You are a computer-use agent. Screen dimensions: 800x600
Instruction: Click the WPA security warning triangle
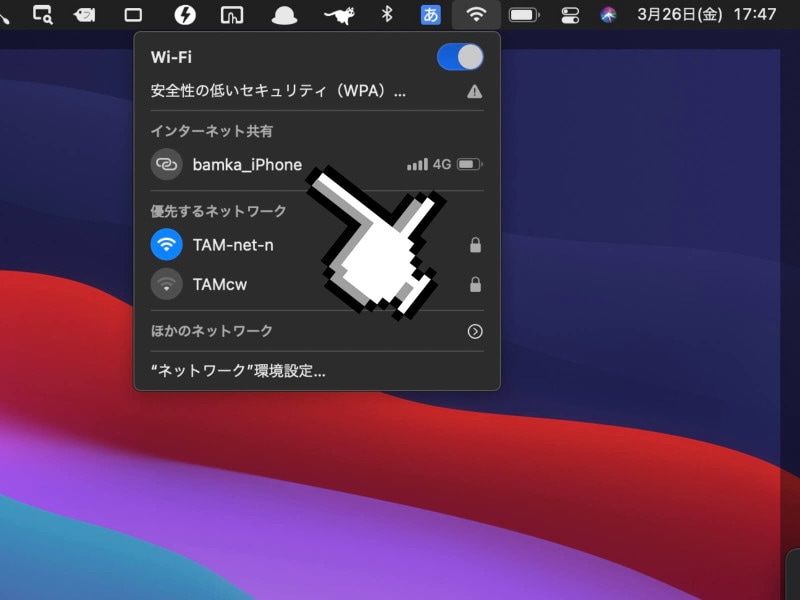[474, 91]
